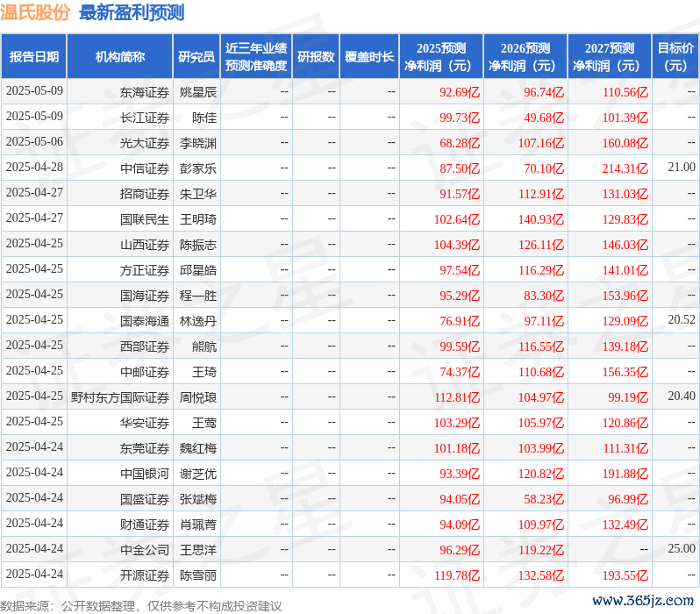The height and width of the screenshot is (614, 700).
Task: Select the 研报数 column header
Action: pos(316,57)
